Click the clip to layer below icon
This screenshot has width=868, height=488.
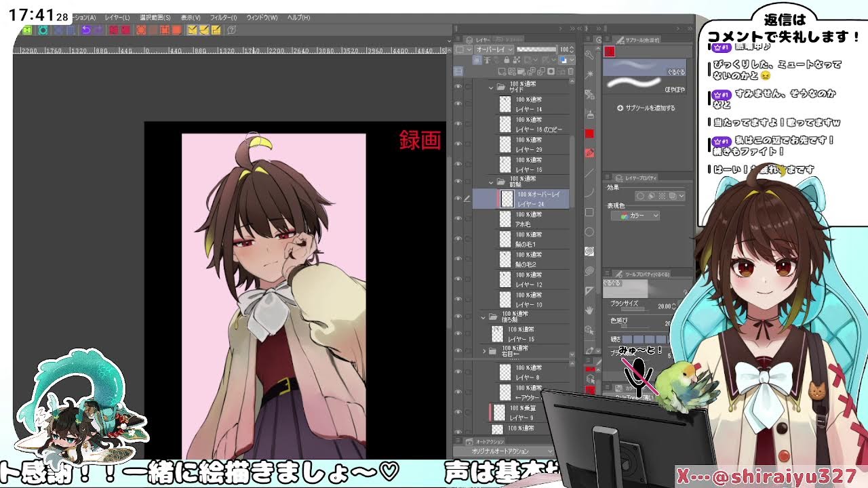[x=477, y=60]
